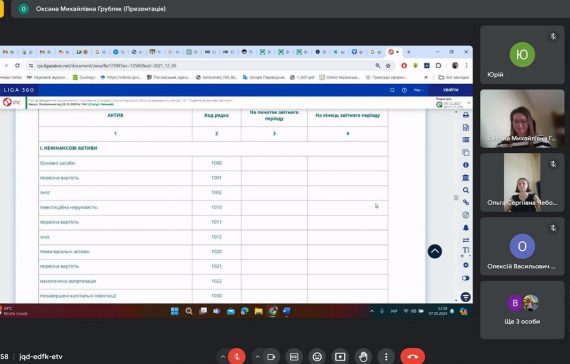Image resolution: width=570 pixels, height=364 pixels.
Task: Click table row "Основні засоби"
Action: click(213, 163)
